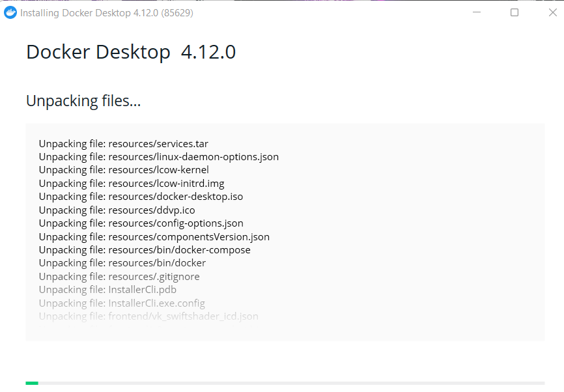Select the docker-desktop.iso log line
The height and width of the screenshot is (392, 564).
tap(141, 197)
